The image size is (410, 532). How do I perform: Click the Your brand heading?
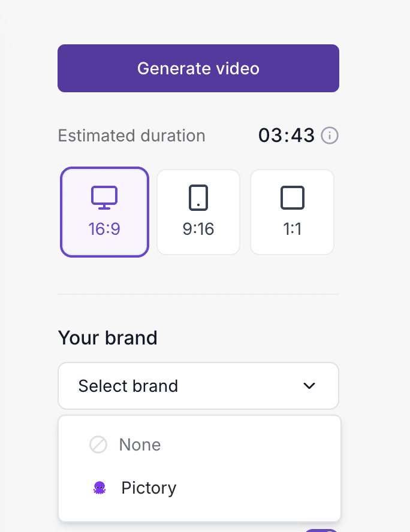tap(107, 338)
